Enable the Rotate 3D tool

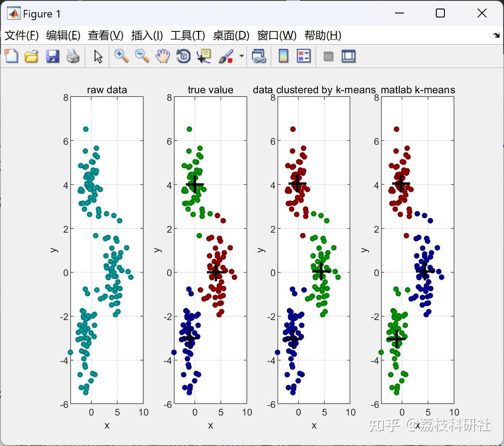(183, 56)
